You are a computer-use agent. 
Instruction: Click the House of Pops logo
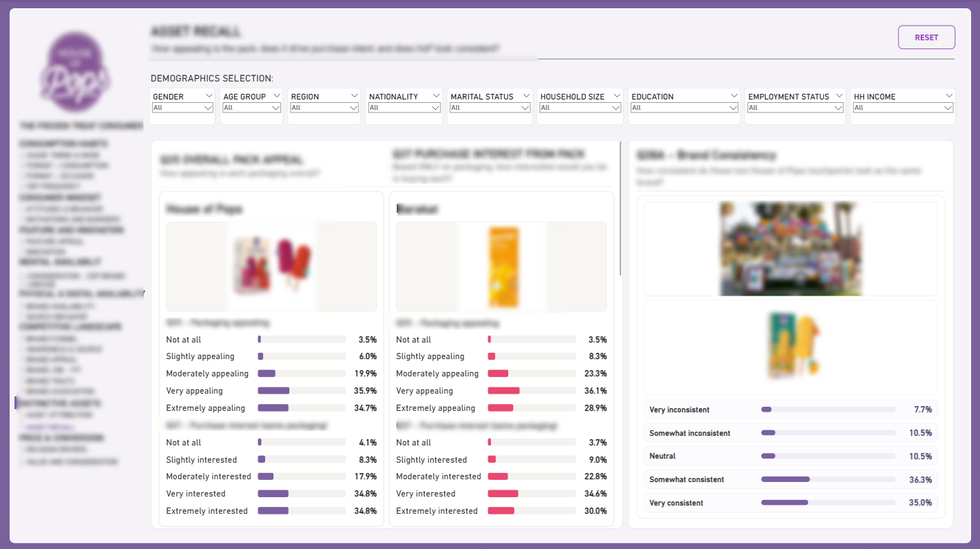(x=75, y=73)
